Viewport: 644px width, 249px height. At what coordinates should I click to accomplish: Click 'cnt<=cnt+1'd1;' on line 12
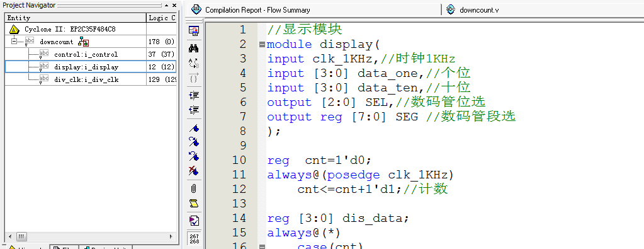coord(350,189)
